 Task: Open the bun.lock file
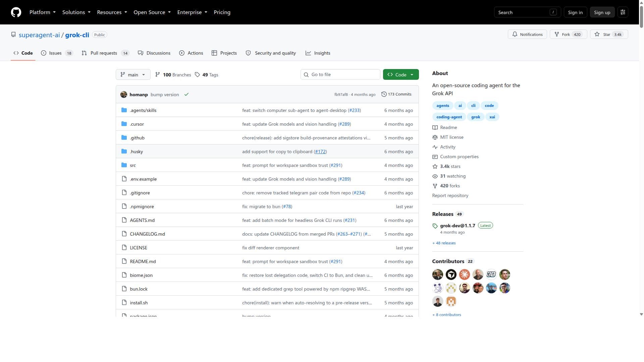tap(139, 289)
